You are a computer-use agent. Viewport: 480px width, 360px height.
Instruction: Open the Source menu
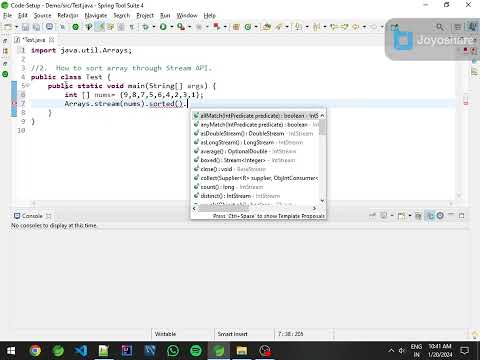pyautogui.click(x=43, y=15)
